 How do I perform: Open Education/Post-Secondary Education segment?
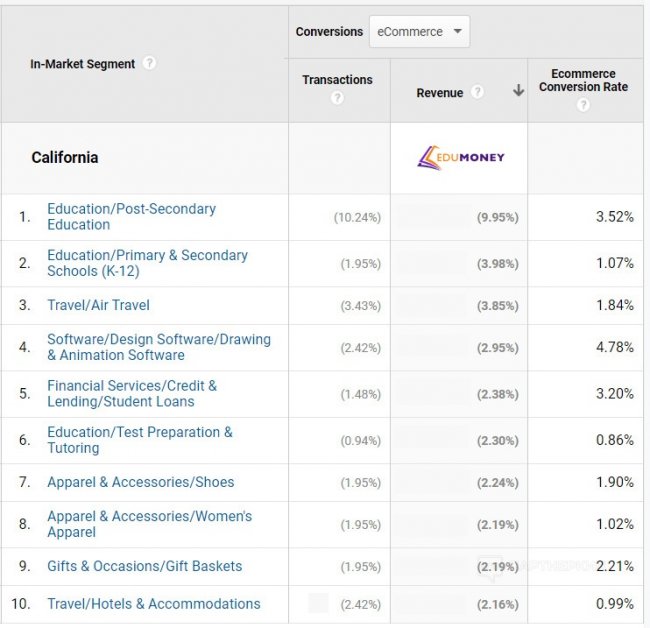(131, 216)
